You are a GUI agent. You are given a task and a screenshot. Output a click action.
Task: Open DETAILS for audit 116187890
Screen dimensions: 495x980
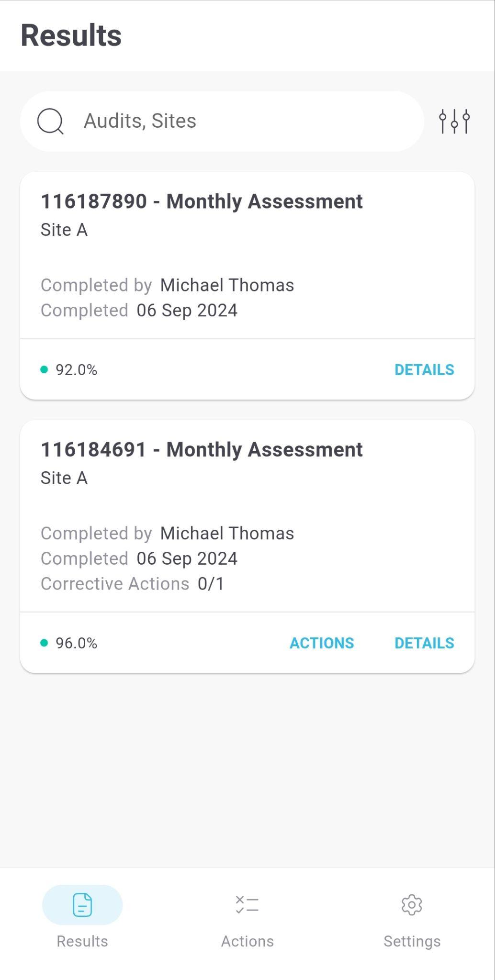(424, 370)
